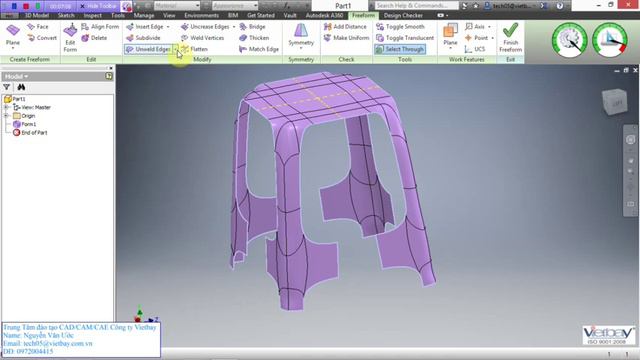The width and height of the screenshot is (640, 360).
Task: Open the Unweld Edges dropdown arrow
Action: tap(176, 49)
